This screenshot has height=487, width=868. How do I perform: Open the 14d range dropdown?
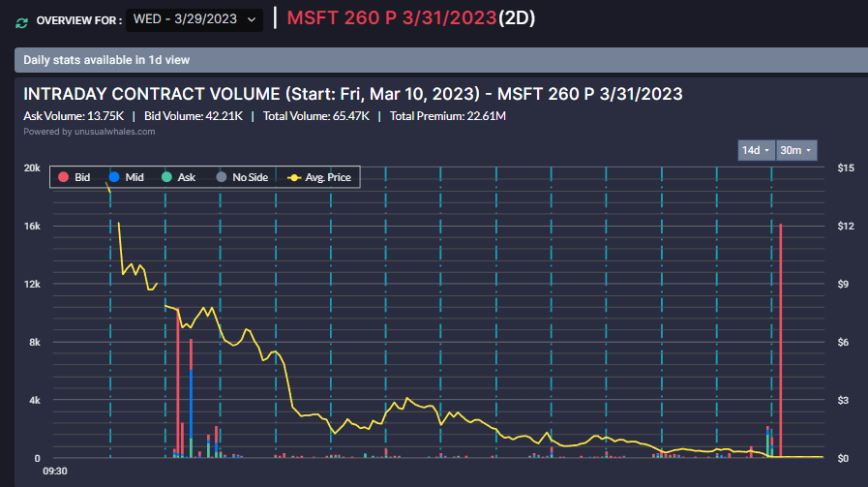756,150
